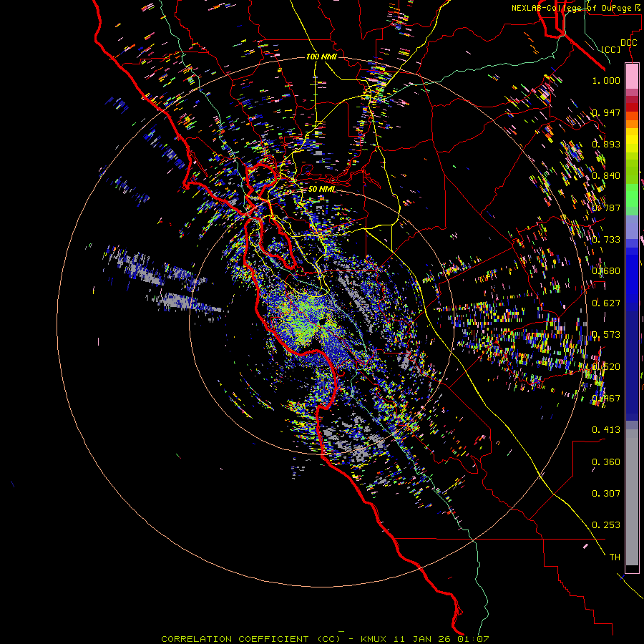Click the 50 NMI range ring label

tap(321, 189)
